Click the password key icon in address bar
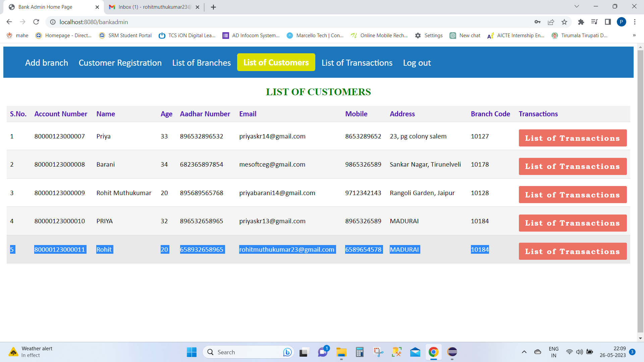This screenshot has width=644, height=362. pyautogui.click(x=537, y=22)
